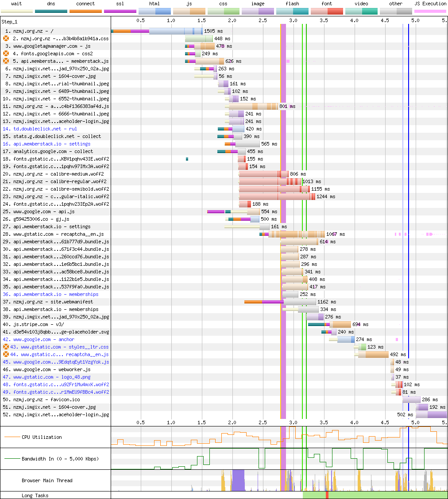Screen dimensions: 448x499
Task: Click the request 1 html waterfall bar
Action: pyautogui.click(x=176, y=31)
